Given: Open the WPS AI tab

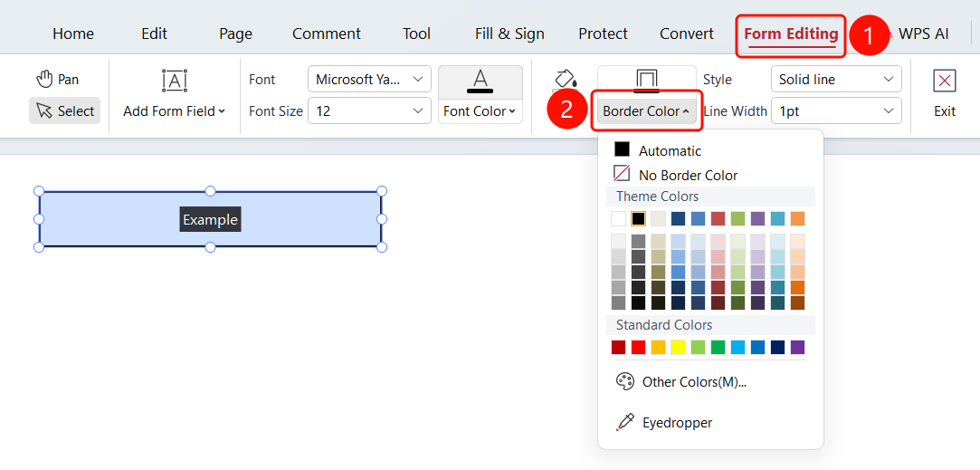Looking at the screenshot, I should coord(923,34).
